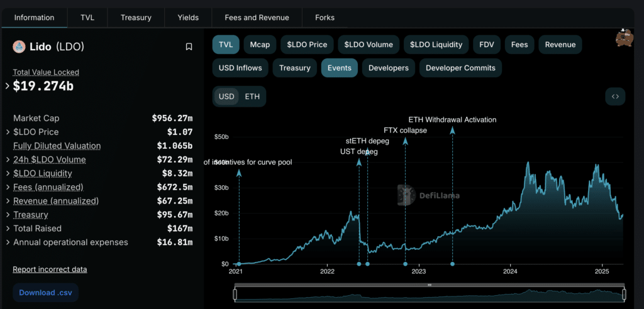Screen dimensions: 644x309
Task: Toggle the Fees chart metric
Action: click(x=519, y=45)
